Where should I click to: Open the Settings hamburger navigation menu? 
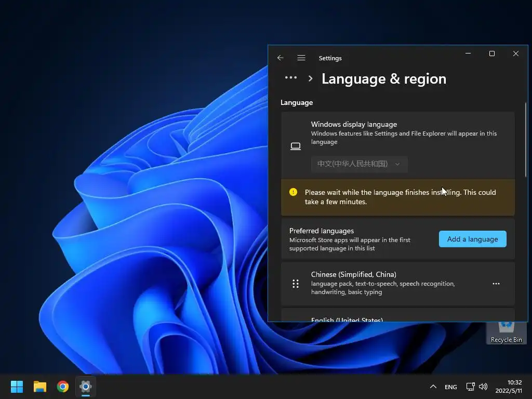301,58
